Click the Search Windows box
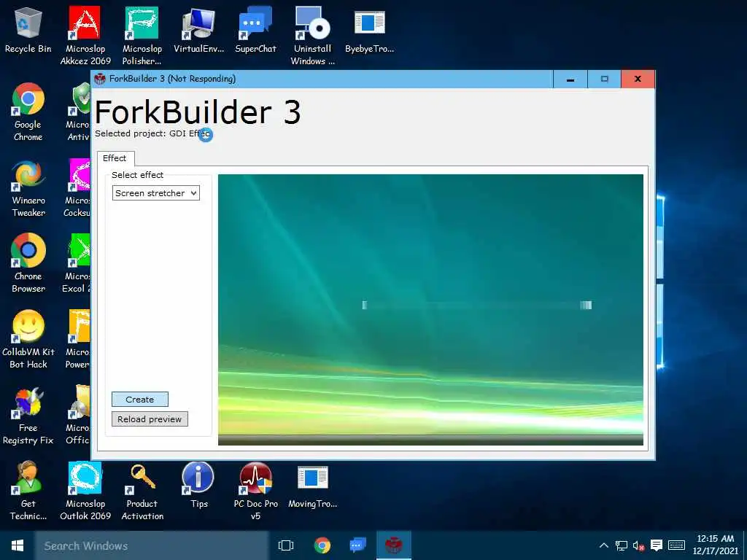747x560 pixels. [152, 545]
